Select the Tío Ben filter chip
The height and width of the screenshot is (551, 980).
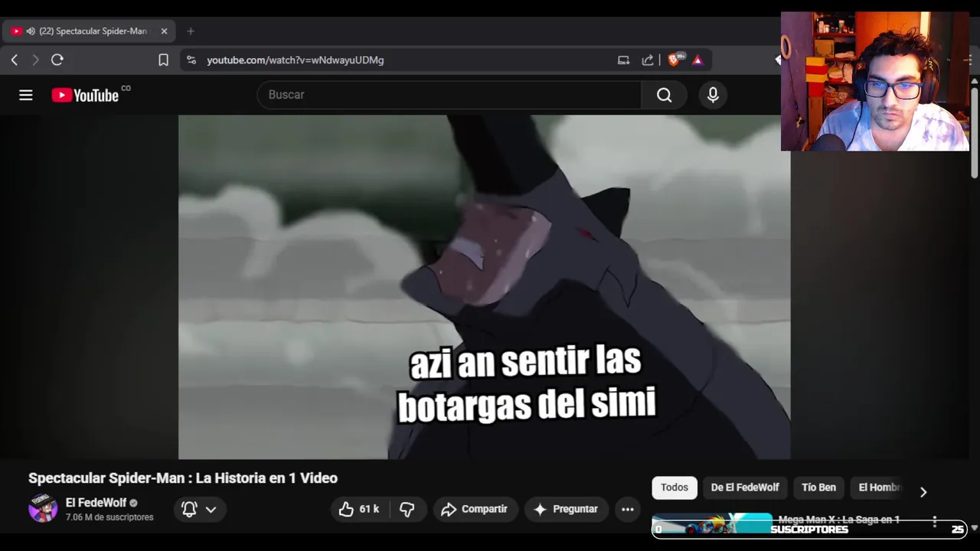(818, 487)
